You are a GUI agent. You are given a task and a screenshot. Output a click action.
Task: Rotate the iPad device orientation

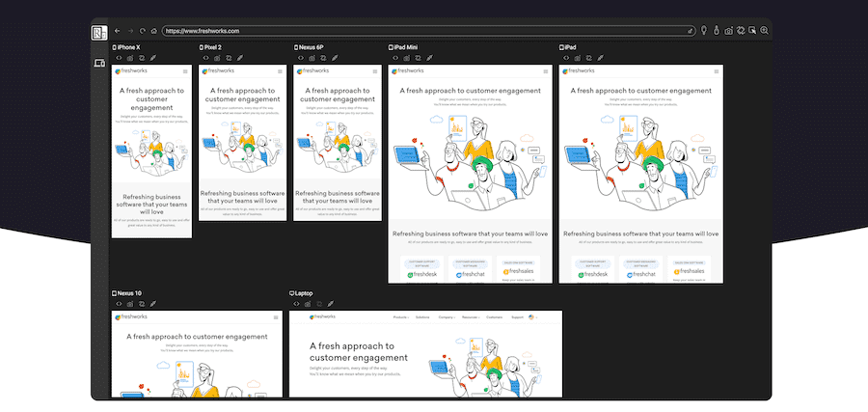tap(587, 58)
